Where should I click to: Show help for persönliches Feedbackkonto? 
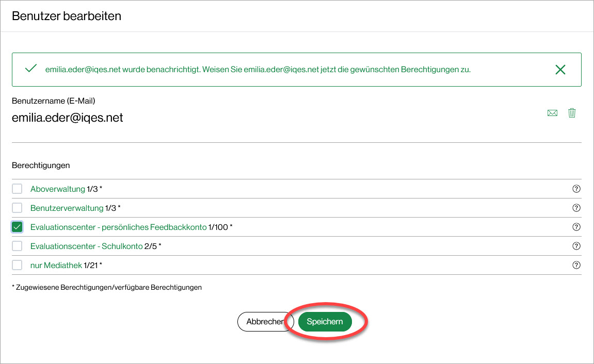pyautogui.click(x=576, y=227)
